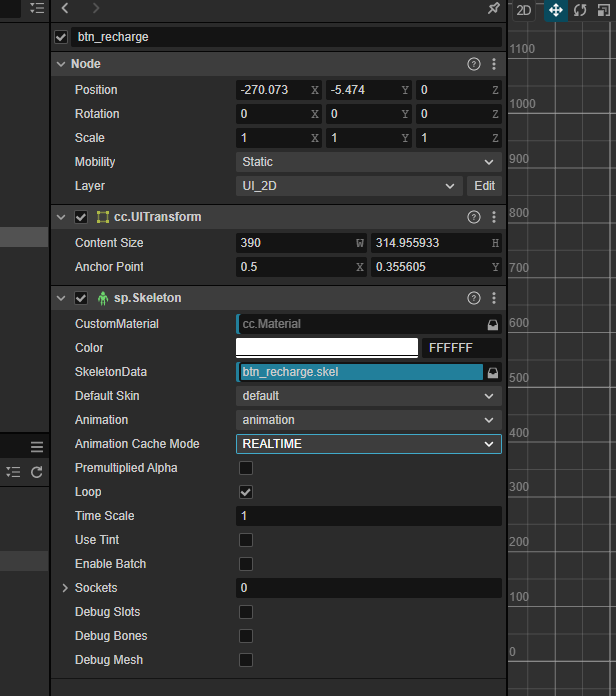Click the Rotation X field

279,114
